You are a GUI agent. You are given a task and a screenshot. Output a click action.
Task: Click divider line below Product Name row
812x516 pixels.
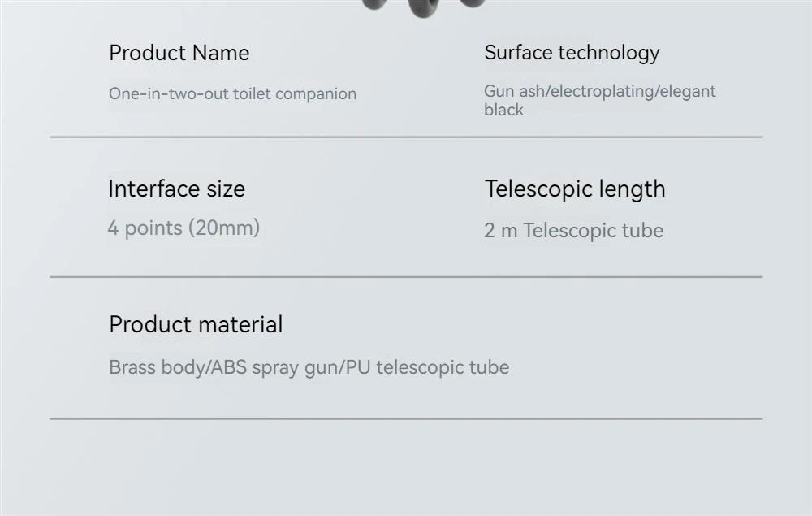click(406, 137)
